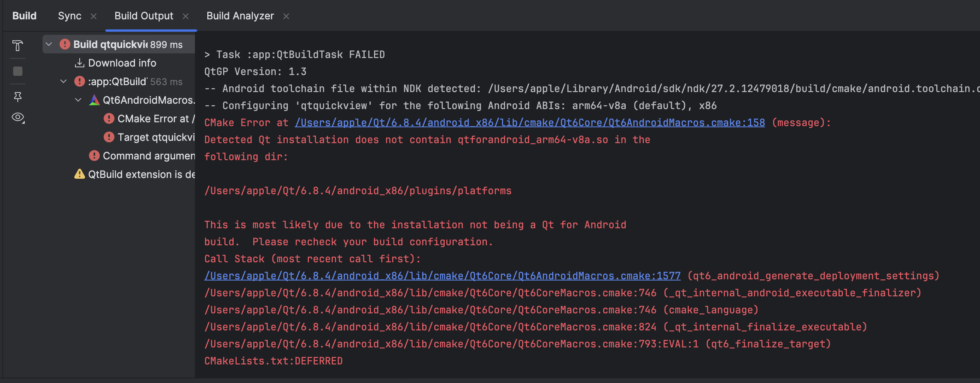Screen dimensions: 980x383
Task: Open the Qt6AndroidMacros.cmake:1577 call stack link
Action: tap(442, 276)
